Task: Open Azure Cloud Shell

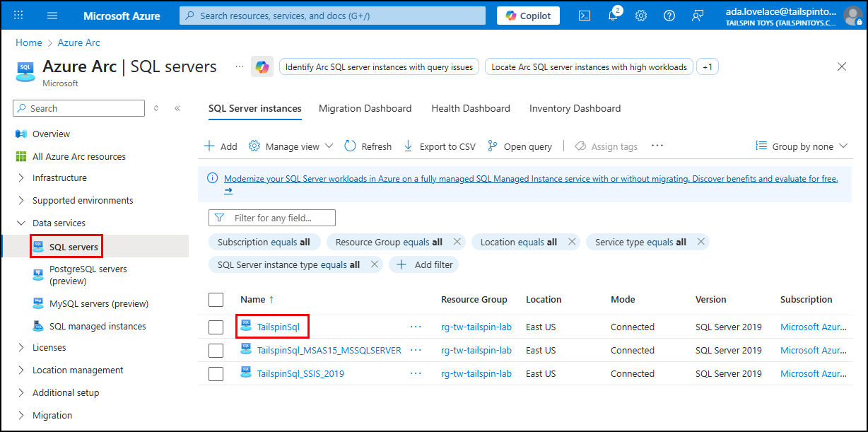Action: pyautogui.click(x=584, y=15)
